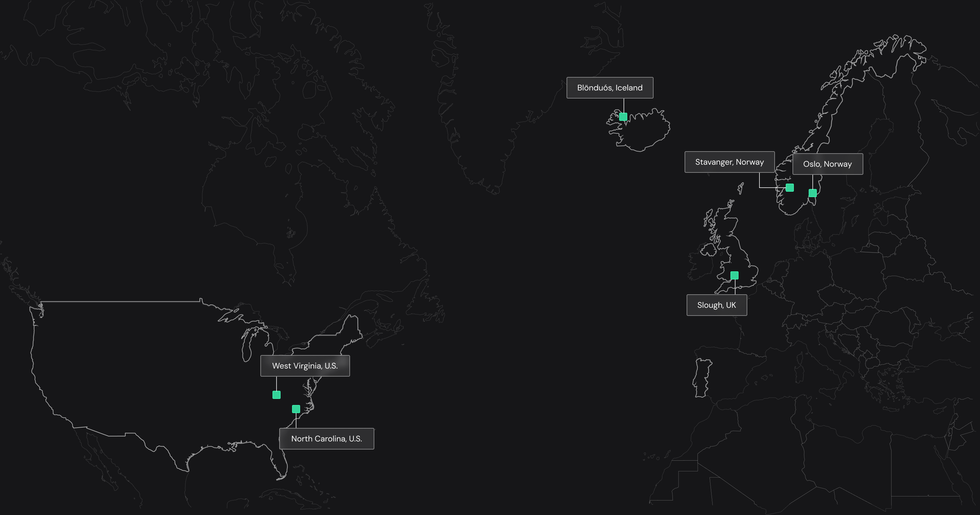Click the Florida peninsula on the map
The image size is (980, 515).
point(279,464)
